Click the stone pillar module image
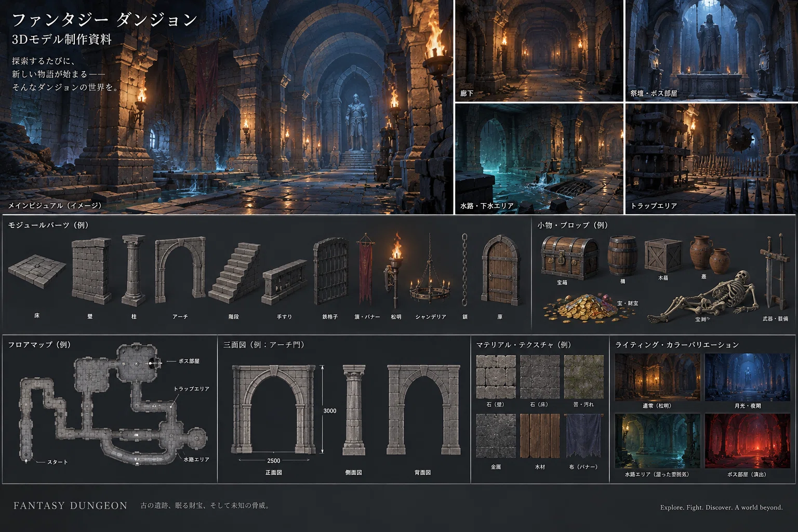This screenshot has width=798, height=532. [x=134, y=270]
